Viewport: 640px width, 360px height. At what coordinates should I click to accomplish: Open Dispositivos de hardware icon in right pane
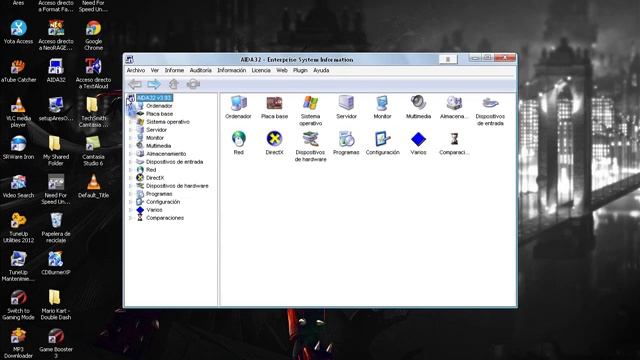click(310, 139)
